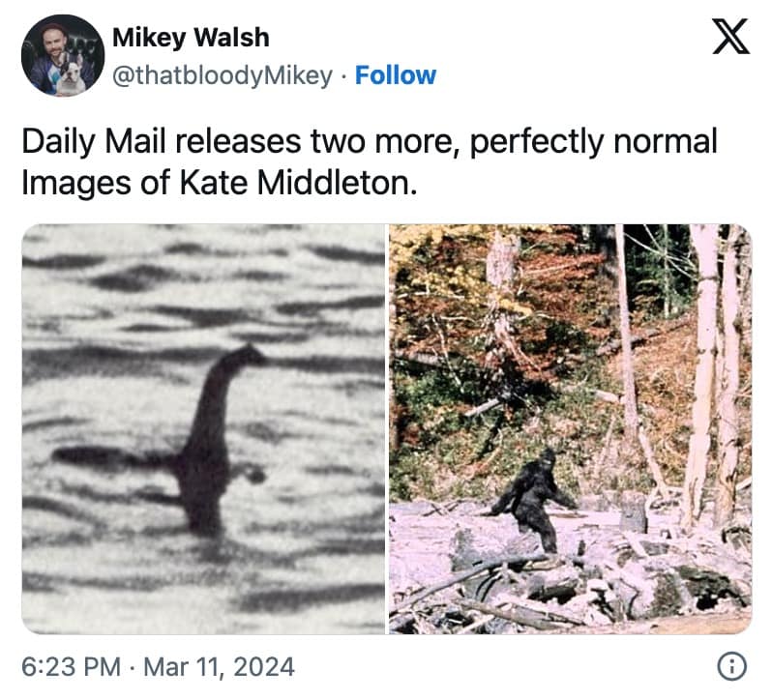Open the Mikey Walsh display name
The height and width of the screenshot is (700, 772).
click(x=191, y=39)
